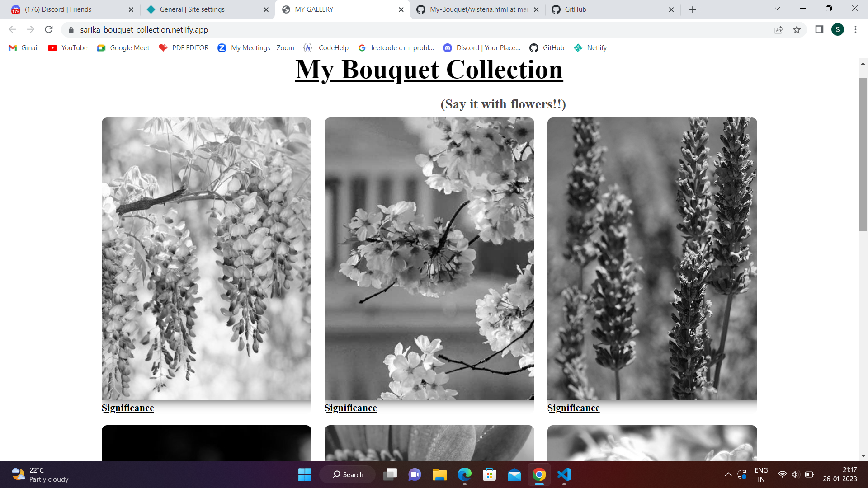Open the Netlify bookmark
This screenshot has height=488, width=868.
(590, 47)
